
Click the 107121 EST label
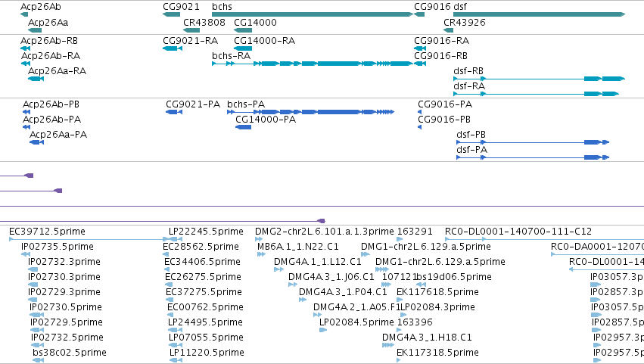[398, 277]
